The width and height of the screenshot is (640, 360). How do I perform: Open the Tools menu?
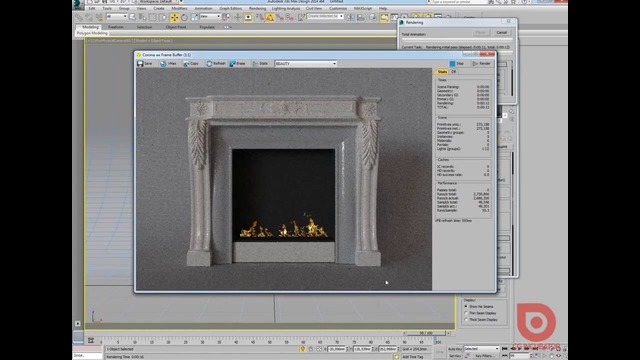[x=107, y=8]
